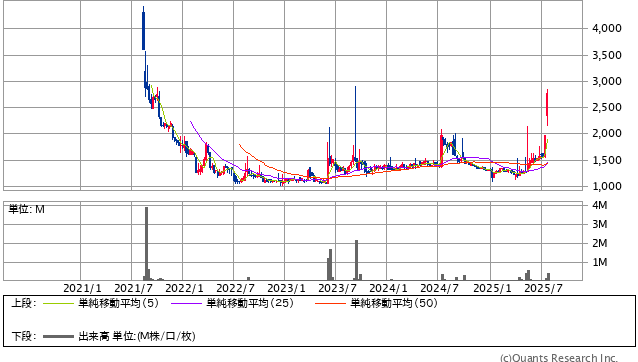Click the Quants Research Inc. copyright text
The height and width of the screenshot is (362, 638).
tap(559, 358)
